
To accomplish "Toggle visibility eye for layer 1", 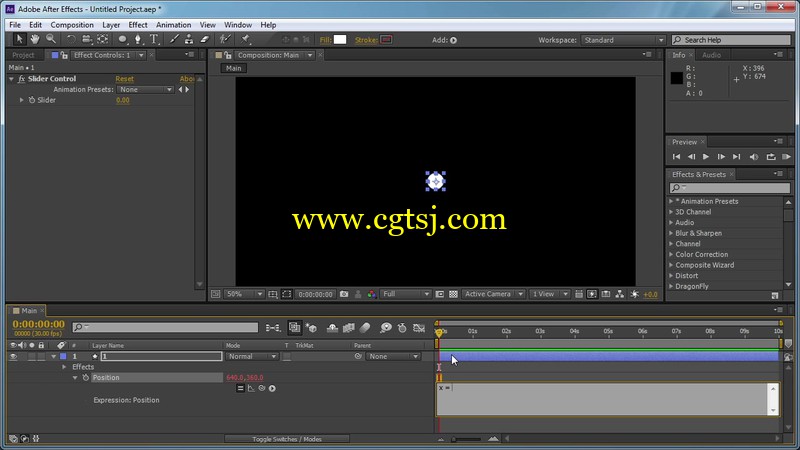I will (13, 357).
